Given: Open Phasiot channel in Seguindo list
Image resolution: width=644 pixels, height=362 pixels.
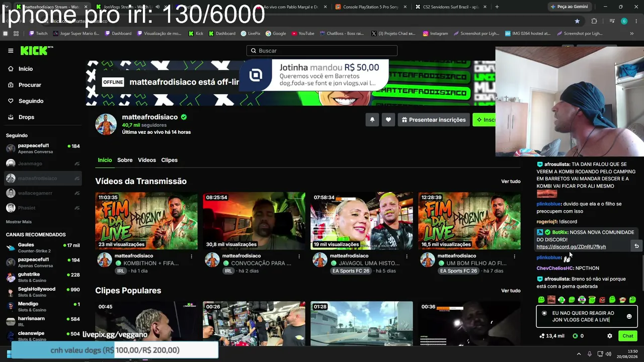Looking at the screenshot, I should [43, 208].
